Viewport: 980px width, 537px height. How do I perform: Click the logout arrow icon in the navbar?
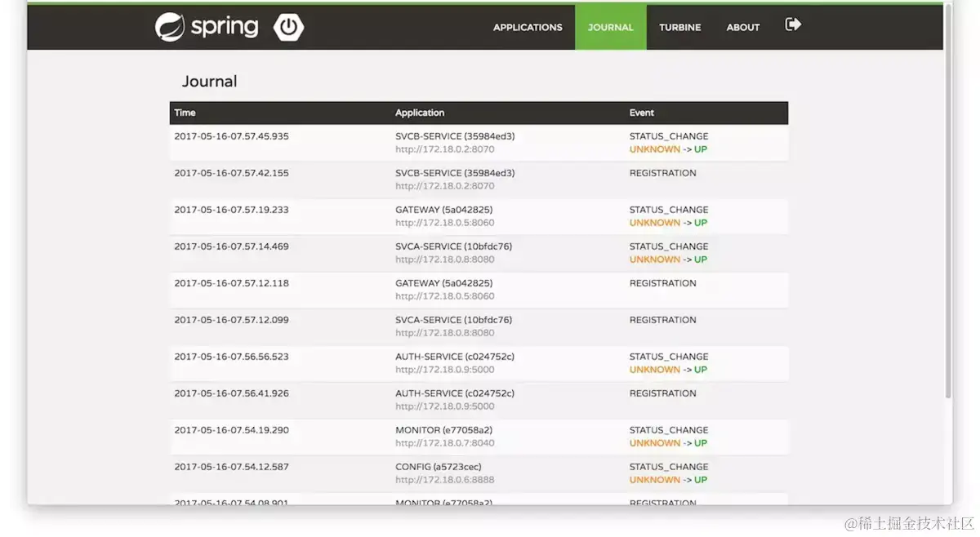[x=793, y=24]
